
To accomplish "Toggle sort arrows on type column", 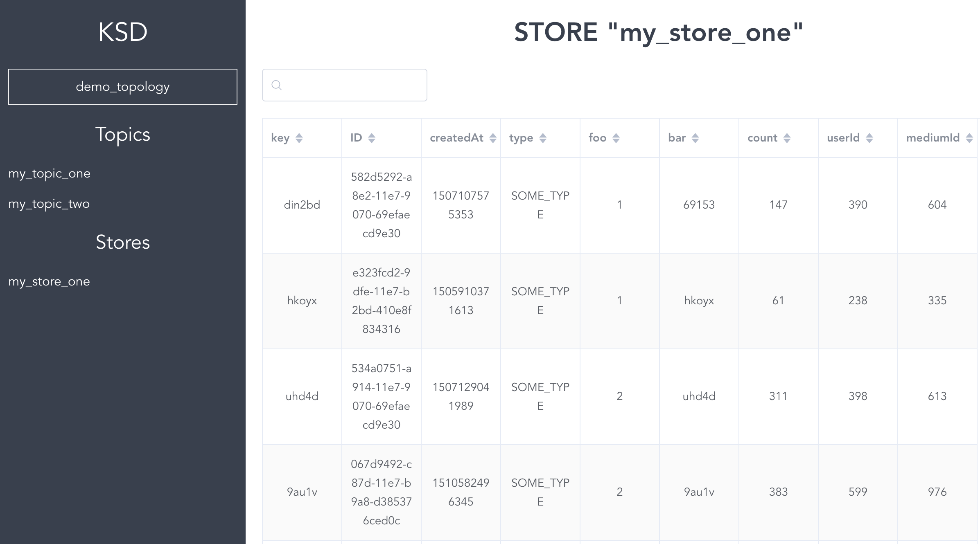I will 543,138.
